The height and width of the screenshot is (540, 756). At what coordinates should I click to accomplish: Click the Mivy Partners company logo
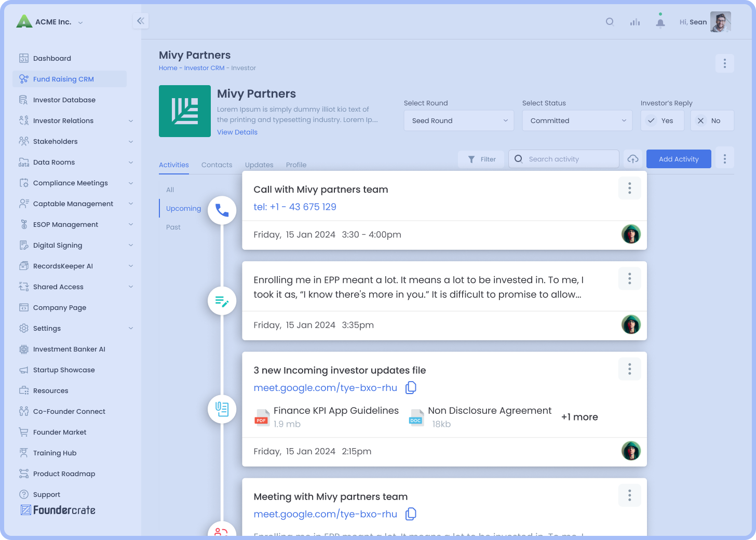pos(185,111)
